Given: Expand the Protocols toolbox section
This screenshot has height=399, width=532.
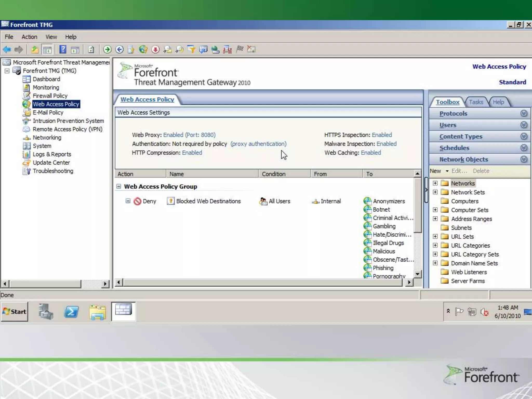Looking at the screenshot, I should coord(524,114).
